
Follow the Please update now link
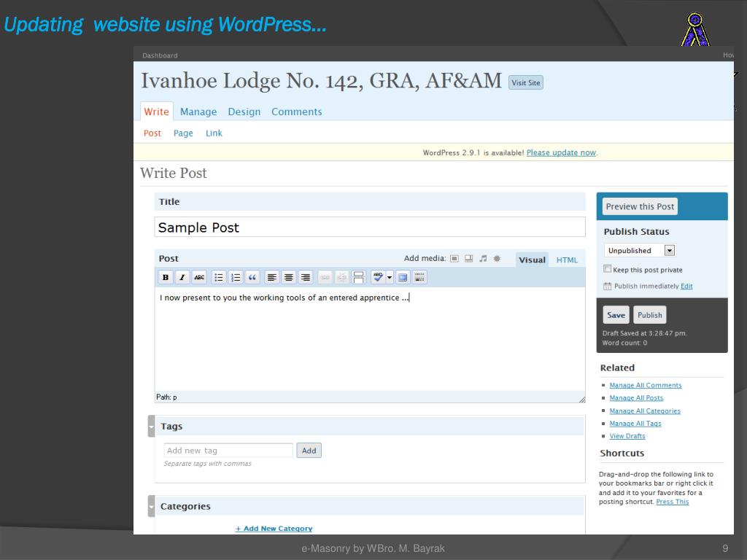pos(561,152)
